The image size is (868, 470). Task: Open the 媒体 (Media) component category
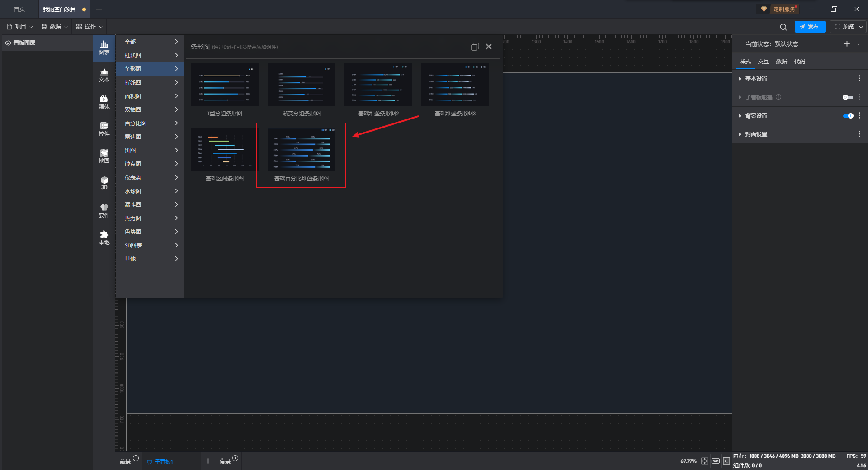click(104, 102)
